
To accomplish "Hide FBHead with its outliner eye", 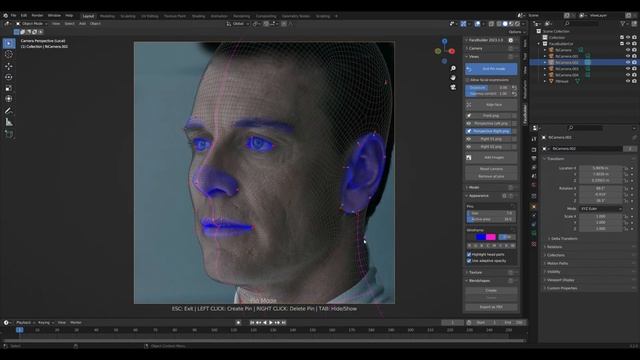I will click(x=628, y=81).
